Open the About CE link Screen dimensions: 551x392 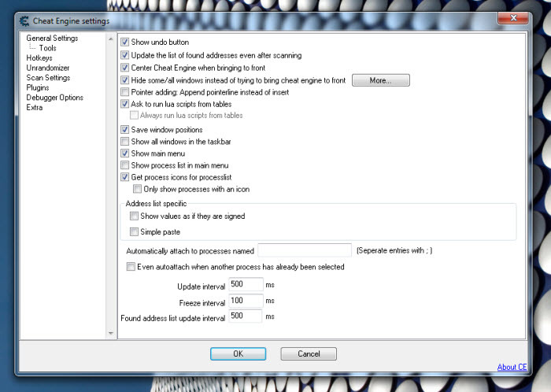[512, 367]
